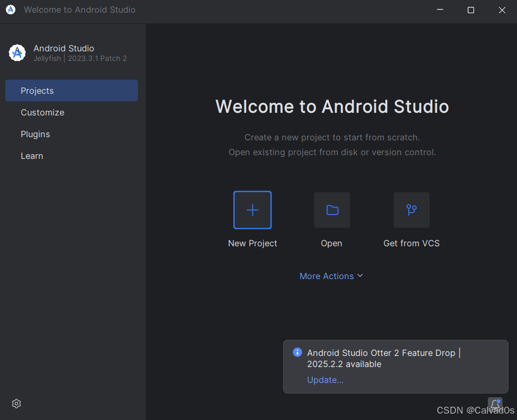Click the info icon in update notification
517x420 pixels.
[297, 352]
